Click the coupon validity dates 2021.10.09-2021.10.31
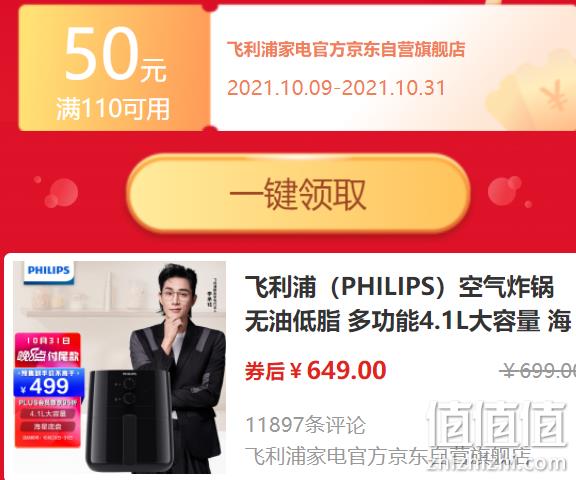 (336, 88)
